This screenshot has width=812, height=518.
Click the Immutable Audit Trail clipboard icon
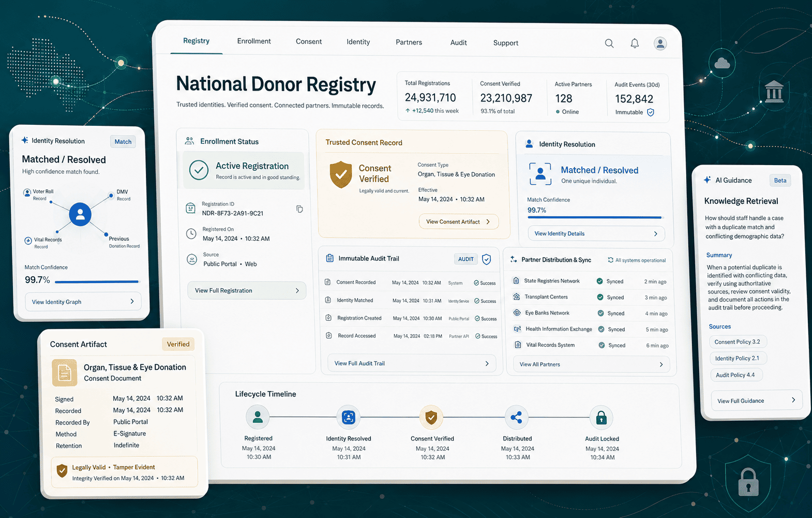[329, 258]
